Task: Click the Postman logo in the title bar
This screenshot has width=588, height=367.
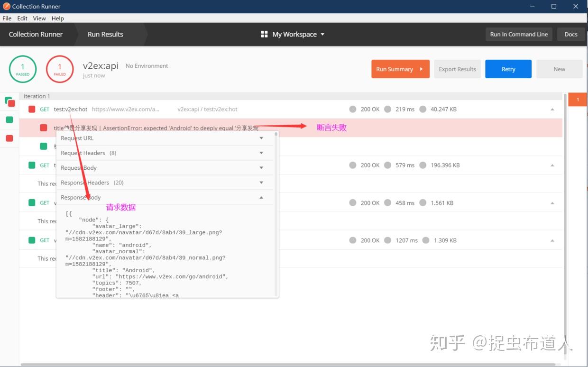Action: pos(5,6)
